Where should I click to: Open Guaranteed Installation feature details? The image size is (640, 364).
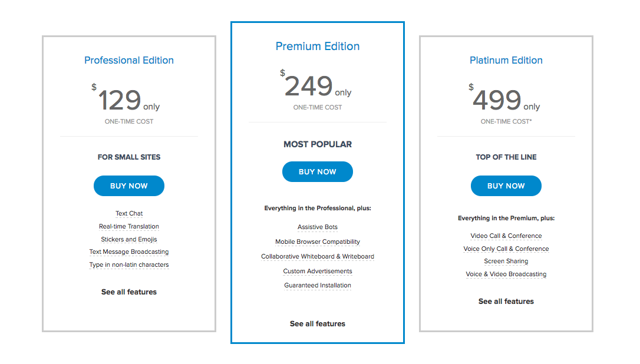coord(318,285)
